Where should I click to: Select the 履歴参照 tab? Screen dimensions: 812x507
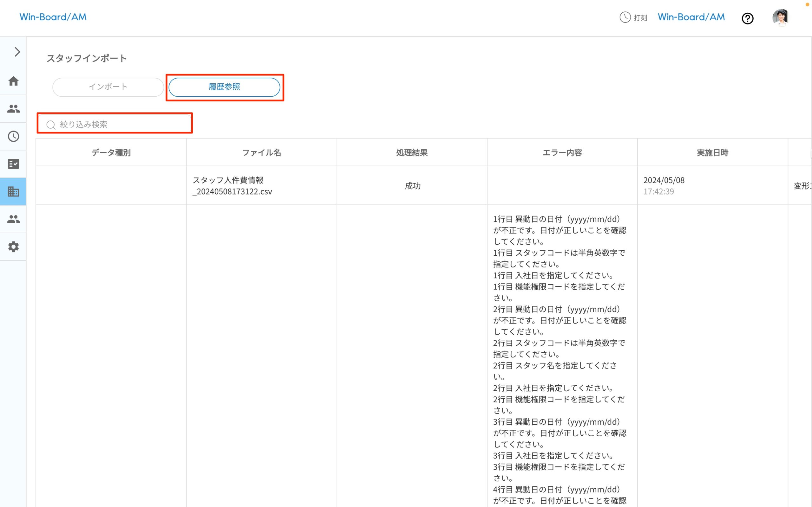point(225,87)
